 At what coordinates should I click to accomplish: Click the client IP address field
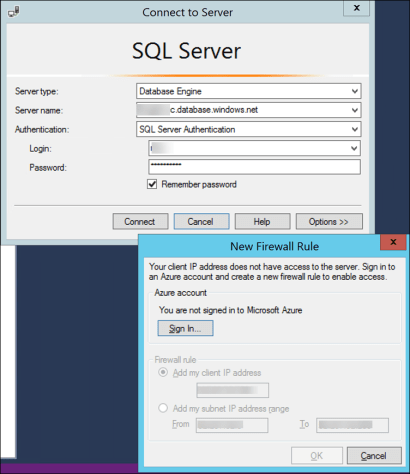tap(233, 390)
